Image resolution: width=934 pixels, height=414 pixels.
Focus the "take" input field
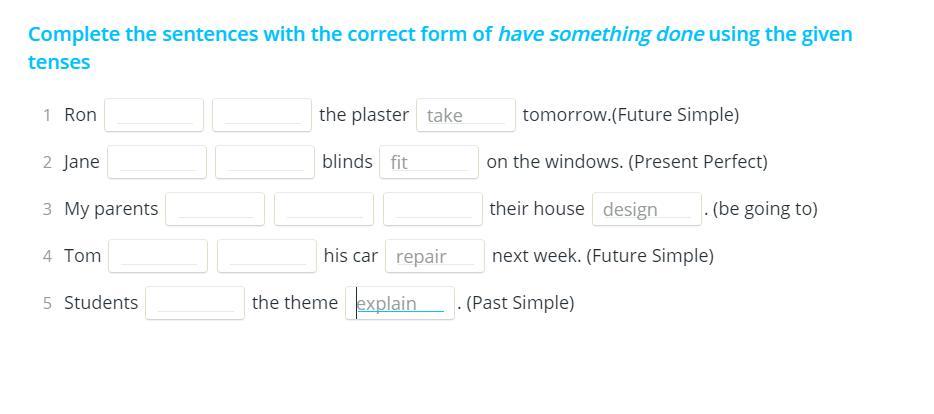pos(465,115)
